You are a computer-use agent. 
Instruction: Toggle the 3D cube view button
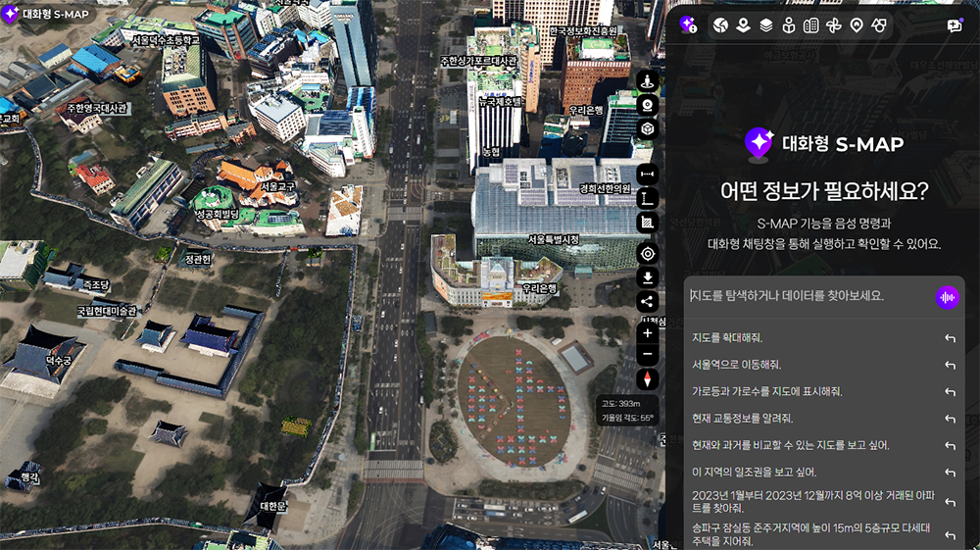(647, 128)
